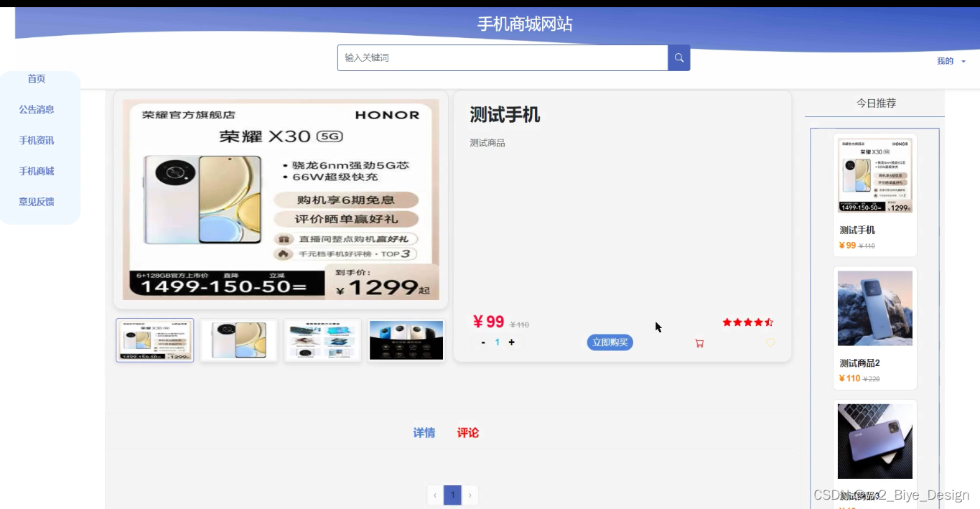Click the ¥99 product price
The height and width of the screenshot is (509, 980).
pyautogui.click(x=488, y=322)
